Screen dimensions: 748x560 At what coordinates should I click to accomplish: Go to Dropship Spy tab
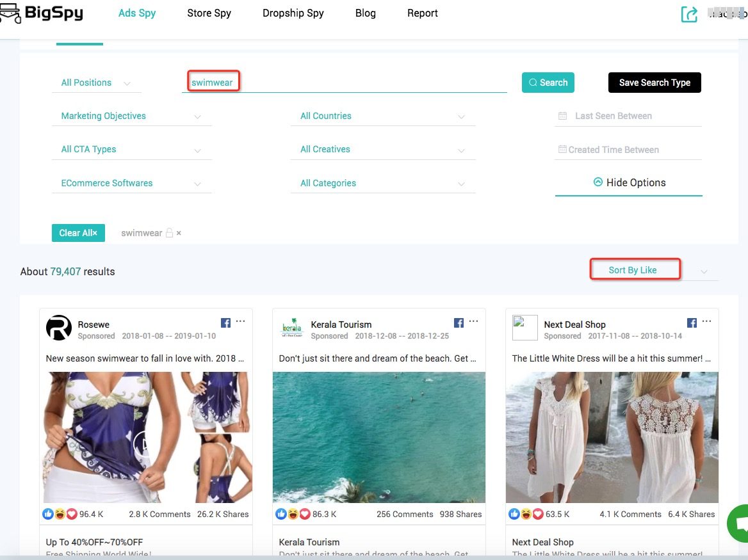(x=293, y=13)
